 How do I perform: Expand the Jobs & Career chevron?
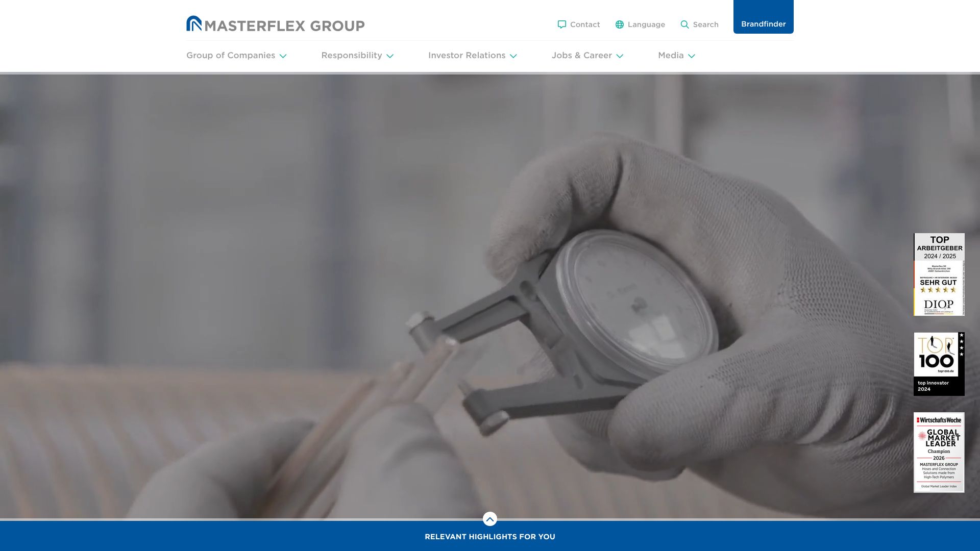[x=620, y=56]
